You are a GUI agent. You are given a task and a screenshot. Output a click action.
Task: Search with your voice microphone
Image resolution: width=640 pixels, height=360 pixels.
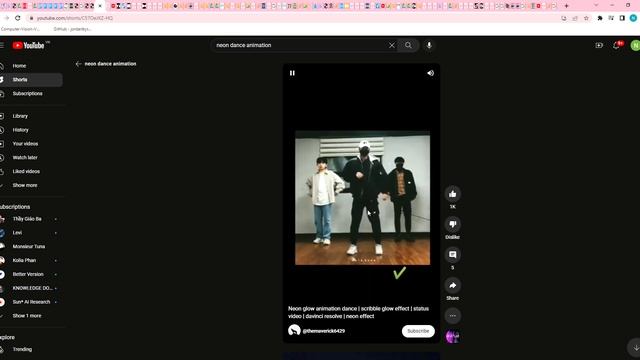[429, 45]
